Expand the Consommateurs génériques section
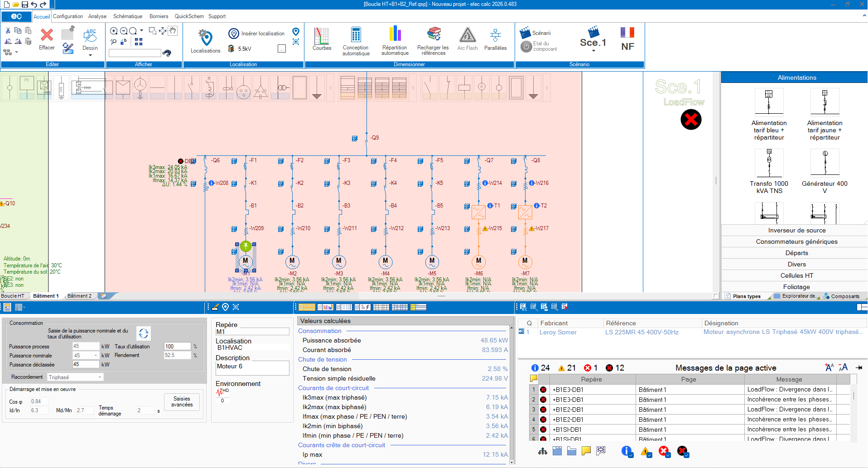868x468 pixels. [796, 241]
